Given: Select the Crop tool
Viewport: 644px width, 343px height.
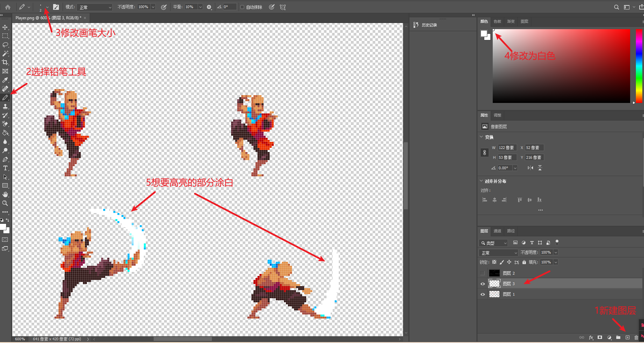Looking at the screenshot, I should point(5,62).
